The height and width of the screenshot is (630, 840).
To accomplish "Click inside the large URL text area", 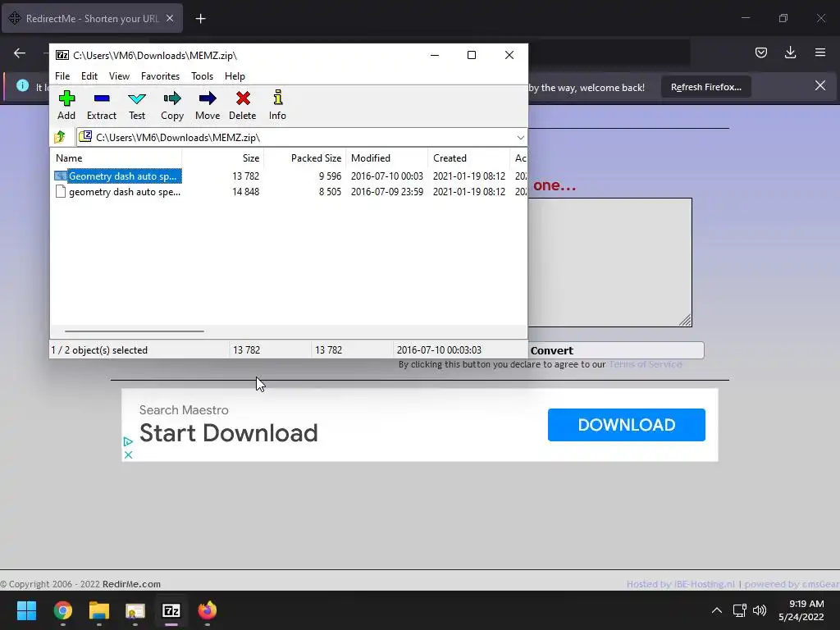I will [609, 262].
